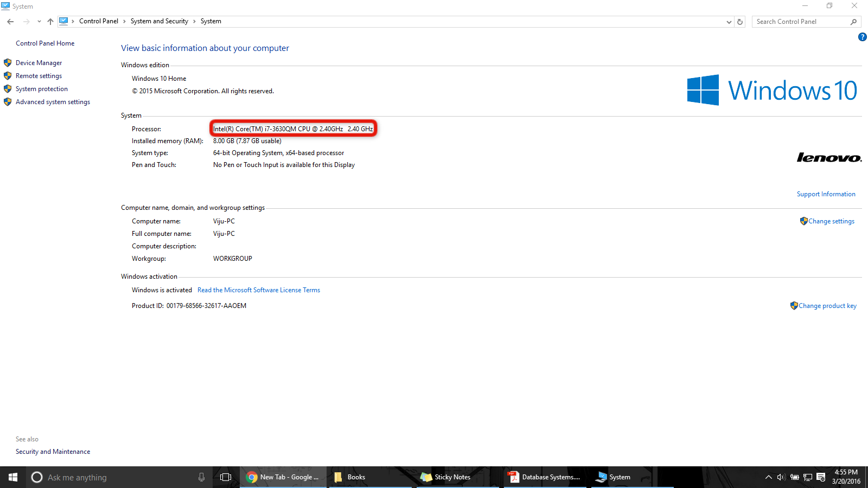
Task: Click the Viju-PC computer name value
Action: tap(224, 221)
